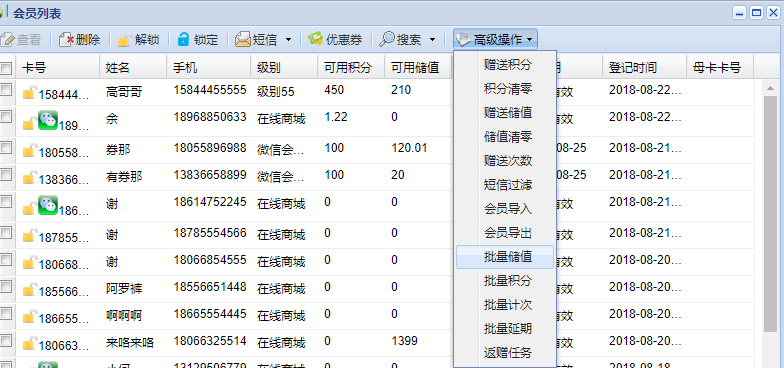
Task: Sort by the 登记时间 column header
Action: pyautogui.click(x=644, y=68)
